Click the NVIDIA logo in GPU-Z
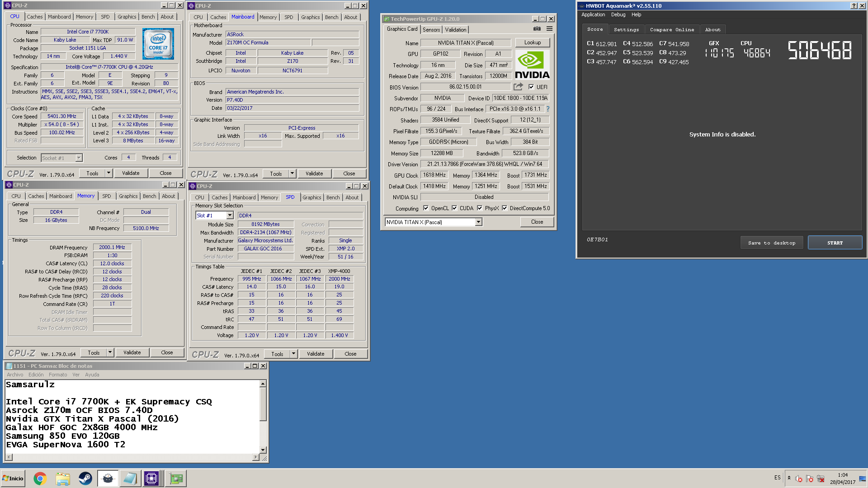 532,65
